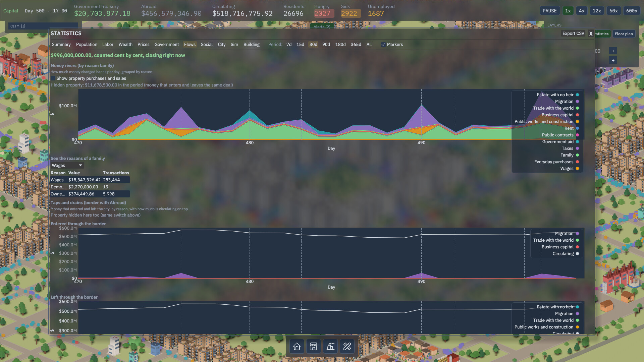Click the Taxes legend dot in the money rivers chart

tap(577, 148)
